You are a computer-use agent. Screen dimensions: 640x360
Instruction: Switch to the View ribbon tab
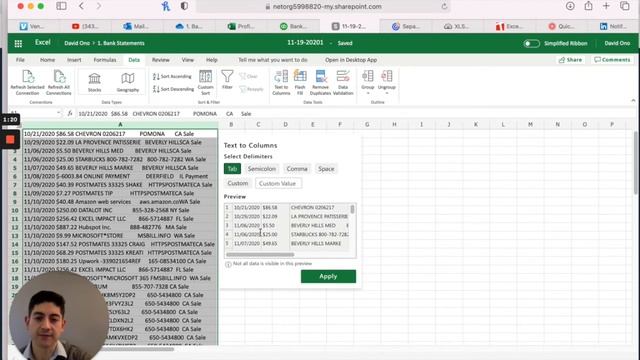pyautogui.click(x=188, y=60)
